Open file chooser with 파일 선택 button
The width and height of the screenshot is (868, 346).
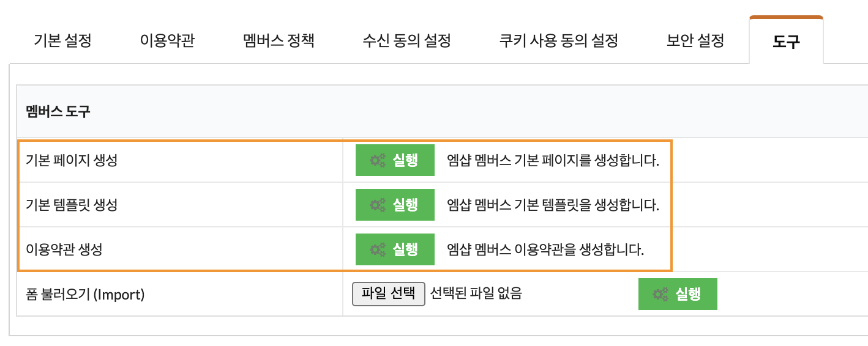point(389,293)
